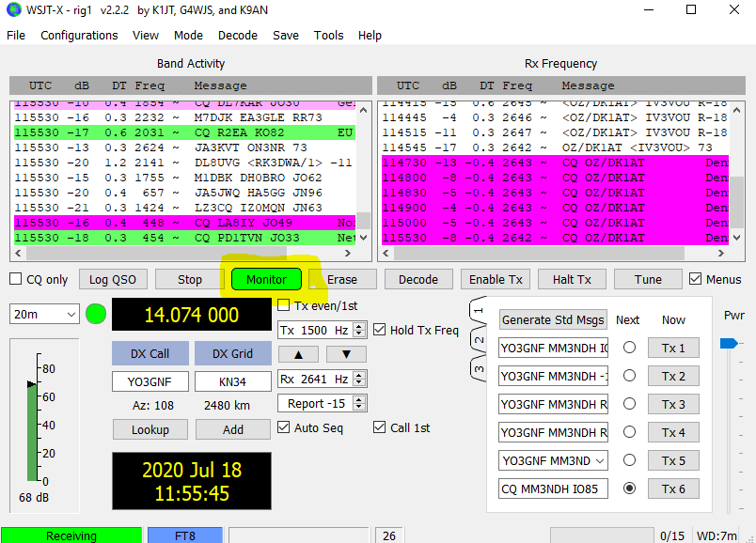Image resolution: width=756 pixels, height=543 pixels.
Task: Disable the Menus checkbox
Action: (x=695, y=279)
